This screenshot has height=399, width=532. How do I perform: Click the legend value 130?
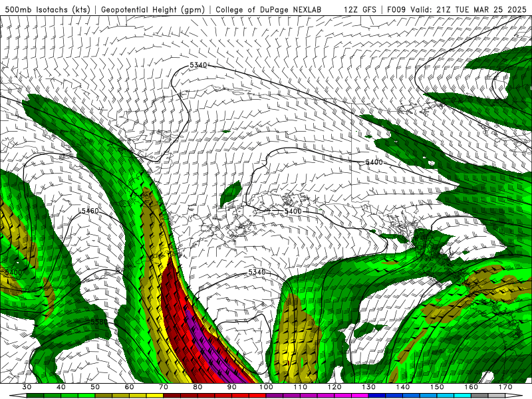click(369, 387)
